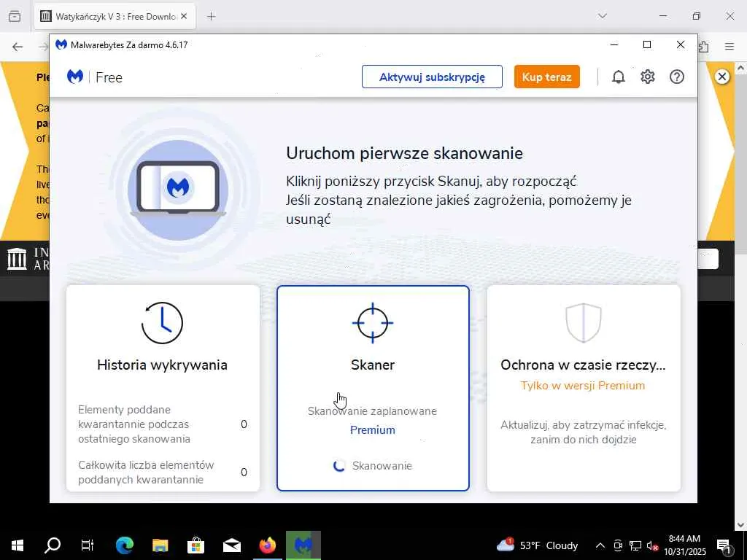Open Malwarebytes help question mark
This screenshot has width=747, height=560.
(x=676, y=77)
